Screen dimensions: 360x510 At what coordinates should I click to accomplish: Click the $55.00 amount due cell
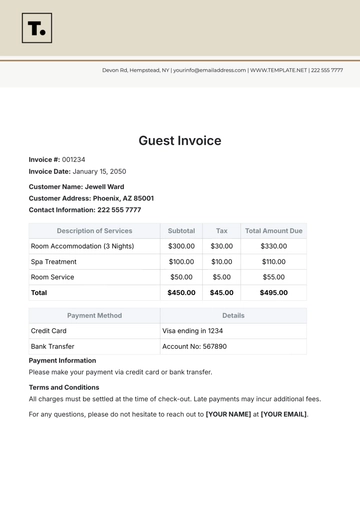pyautogui.click(x=274, y=277)
